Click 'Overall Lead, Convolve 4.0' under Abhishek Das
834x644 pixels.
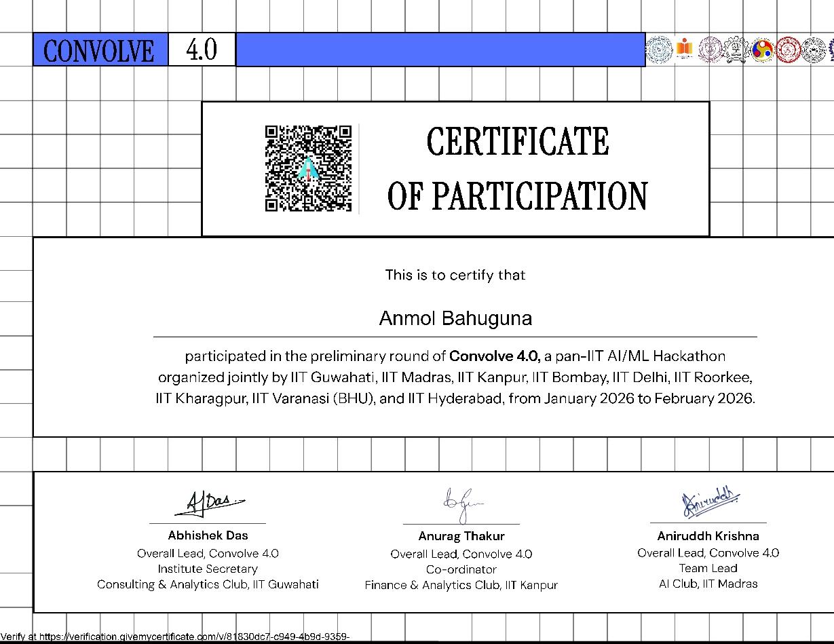pyautogui.click(x=208, y=553)
